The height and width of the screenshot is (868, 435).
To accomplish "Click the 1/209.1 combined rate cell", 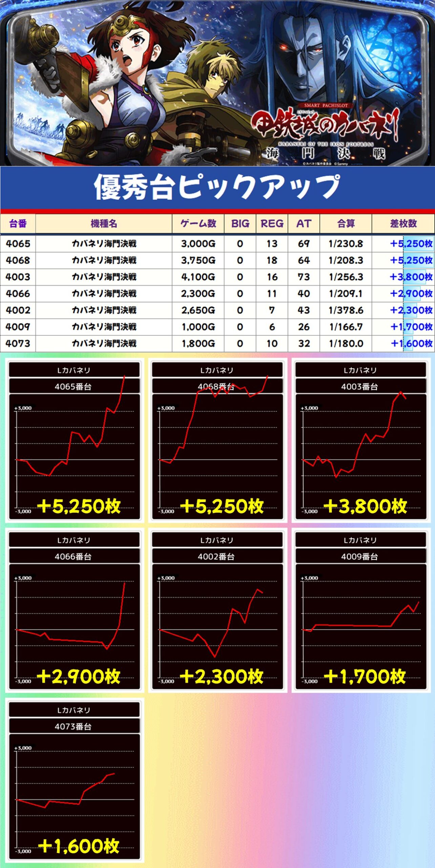I will coord(346,294).
